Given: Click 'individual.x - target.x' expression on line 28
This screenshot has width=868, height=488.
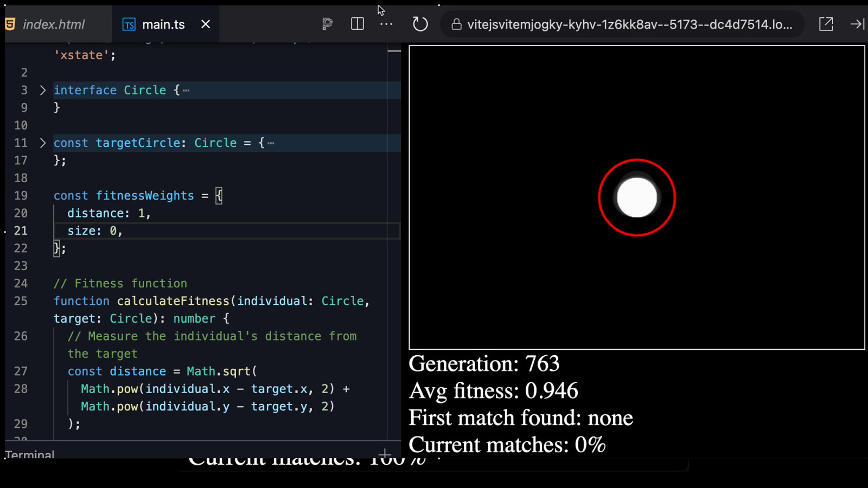Looking at the screenshot, I should pyautogui.click(x=227, y=389).
